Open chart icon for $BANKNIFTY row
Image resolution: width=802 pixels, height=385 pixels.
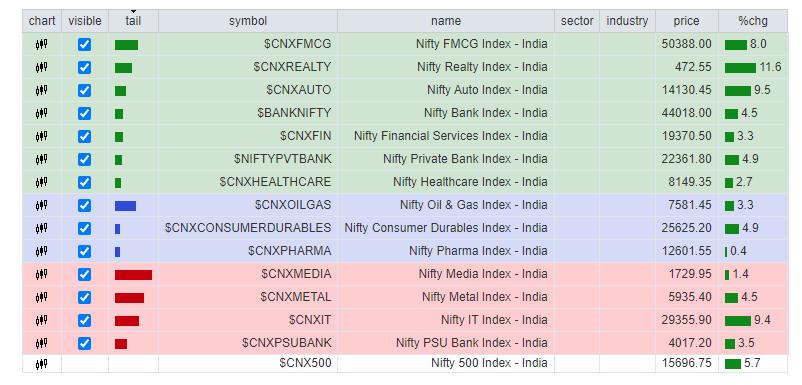point(41,114)
